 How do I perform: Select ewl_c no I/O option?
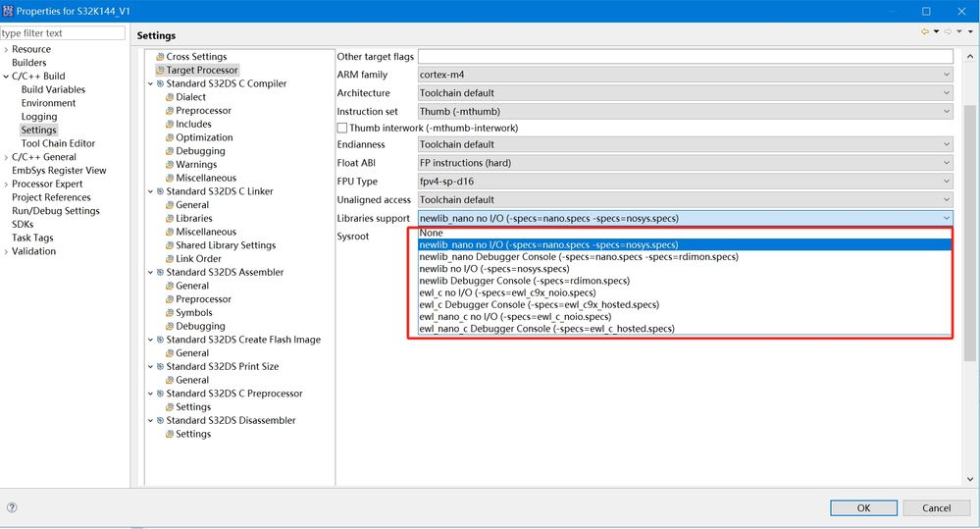point(685,292)
